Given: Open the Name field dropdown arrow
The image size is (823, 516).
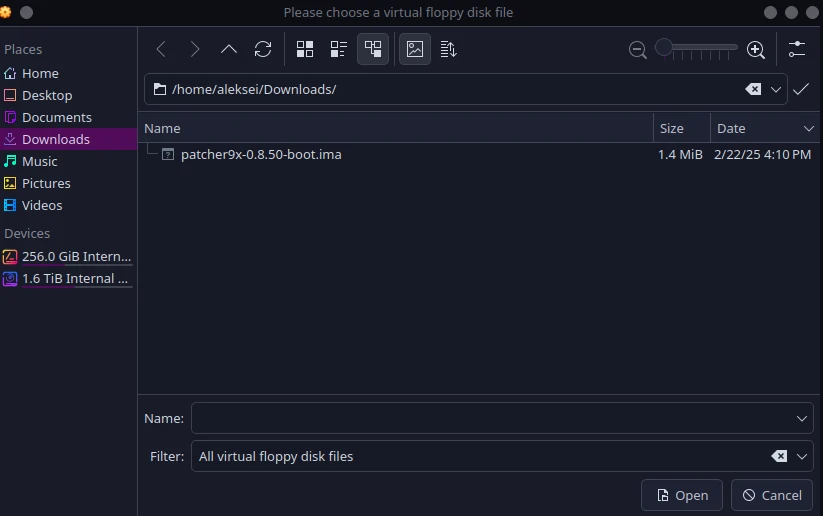Looking at the screenshot, I should tap(801, 418).
